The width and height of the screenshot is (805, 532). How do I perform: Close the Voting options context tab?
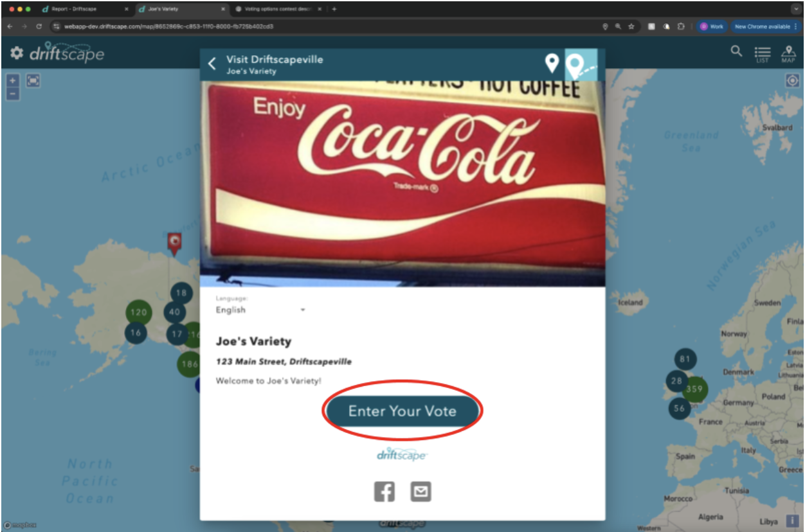[321, 9]
